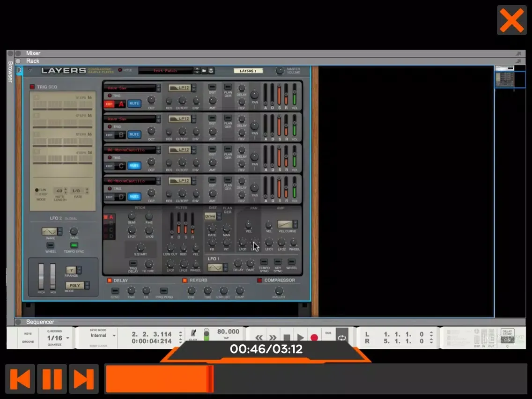Viewport: 532px width, 399px height.
Task: Skip to next video chapter
Action: (83, 379)
